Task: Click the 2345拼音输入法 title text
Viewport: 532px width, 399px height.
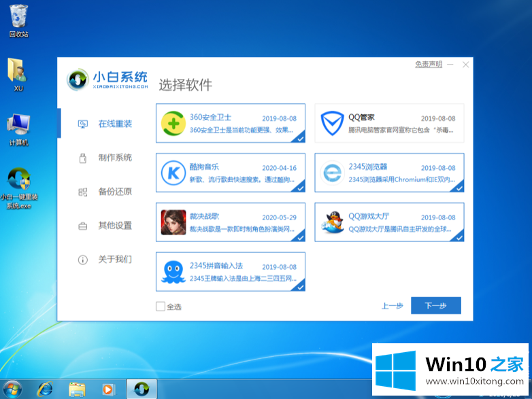Action: (x=216, y=266)
